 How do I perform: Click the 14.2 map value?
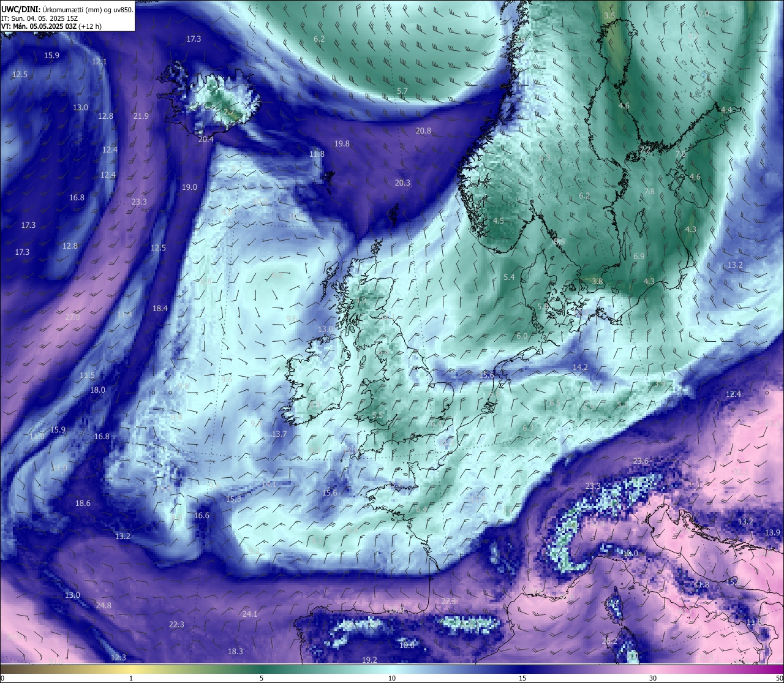click(580, 368)
